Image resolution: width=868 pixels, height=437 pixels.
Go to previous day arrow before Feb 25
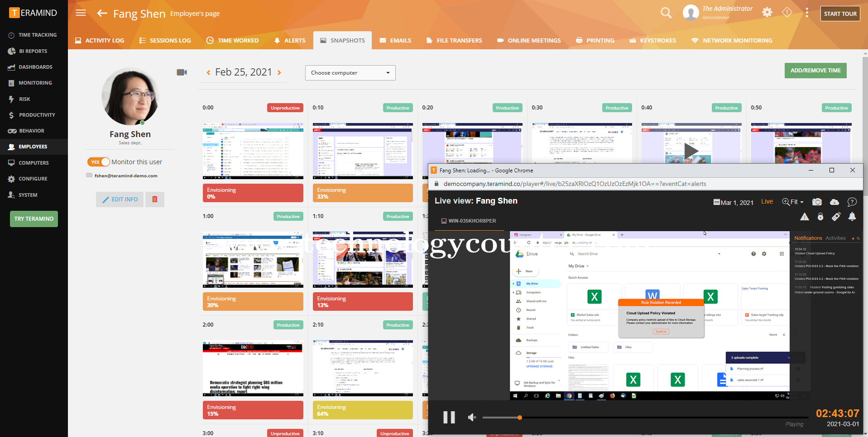click(208, 72)
